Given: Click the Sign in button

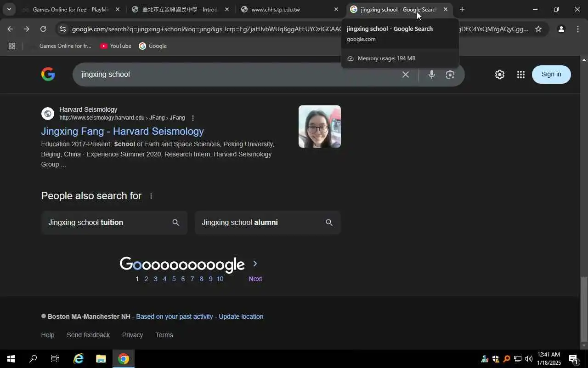Looking at the screenshot, I should pyautogui.click(x=551, y=75).
